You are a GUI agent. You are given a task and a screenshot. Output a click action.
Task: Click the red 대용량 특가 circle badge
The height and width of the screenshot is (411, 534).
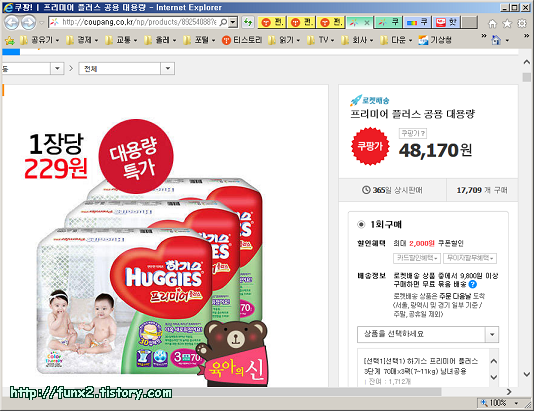(x=136, y=156)
